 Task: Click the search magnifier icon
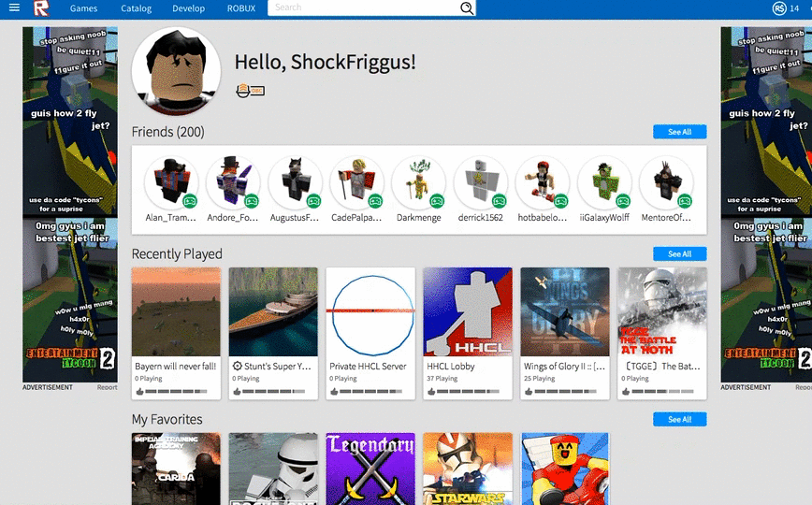pyautogui.click(x=467, y=7)
